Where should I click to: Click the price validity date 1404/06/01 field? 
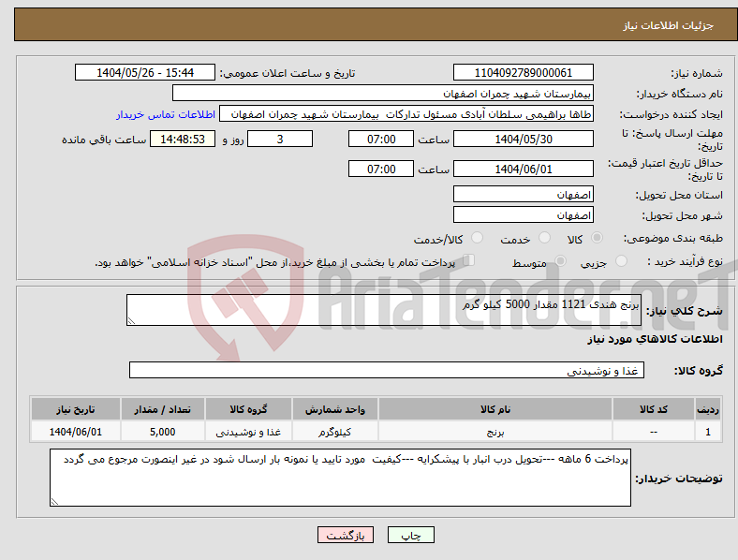(x=523, y=169)
